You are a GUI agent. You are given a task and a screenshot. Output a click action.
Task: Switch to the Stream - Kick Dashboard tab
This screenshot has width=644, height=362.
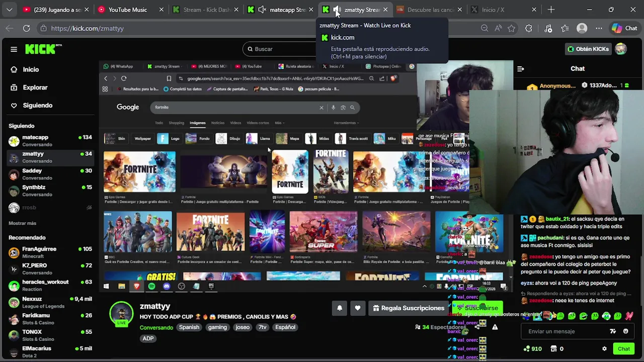pyautogui.click(x=206, y=10)
